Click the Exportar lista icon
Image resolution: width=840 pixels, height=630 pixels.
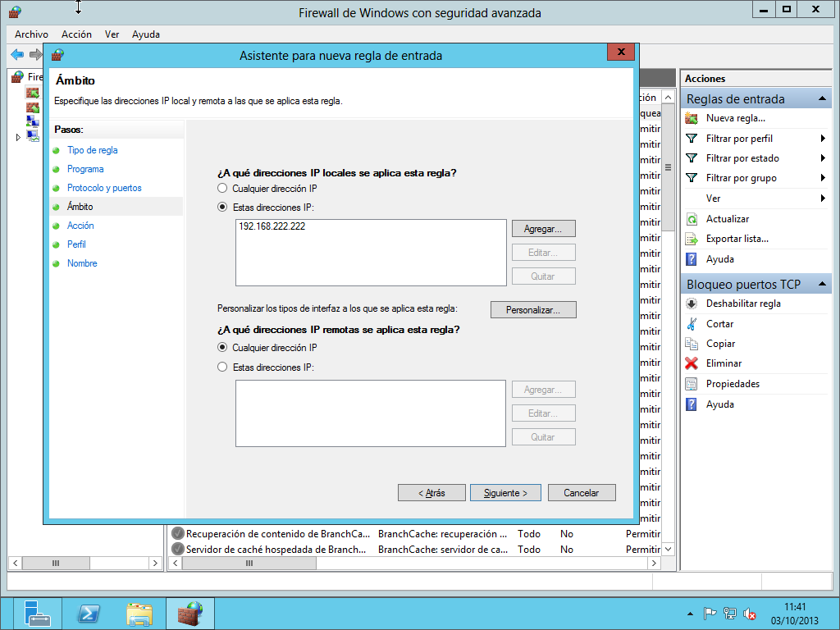pos(692,239)
